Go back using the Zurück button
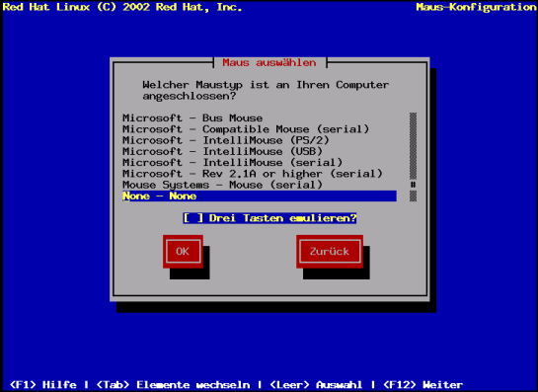The image size is (538, 392). tap(330, 252)
